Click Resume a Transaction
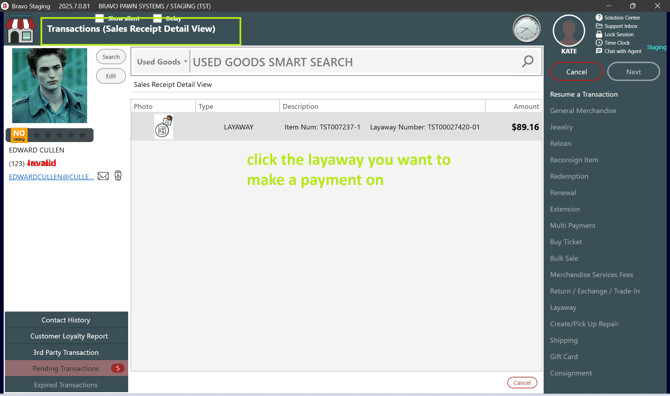The width and height of the screenshot is (670, 396). 584,94
